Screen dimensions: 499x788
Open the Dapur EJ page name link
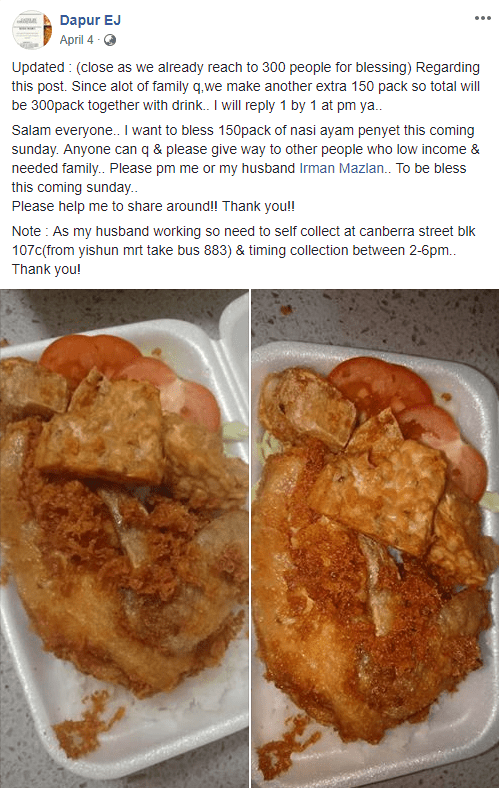(x=90, y=20)
